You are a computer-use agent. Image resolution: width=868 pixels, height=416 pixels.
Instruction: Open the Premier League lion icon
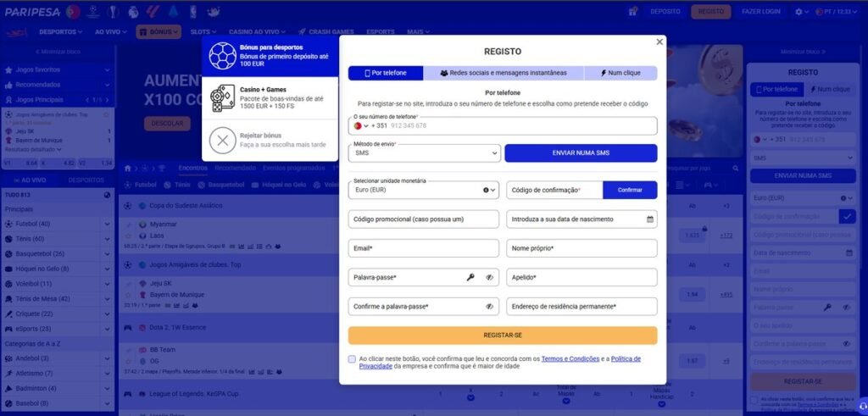tap(133, 12)
